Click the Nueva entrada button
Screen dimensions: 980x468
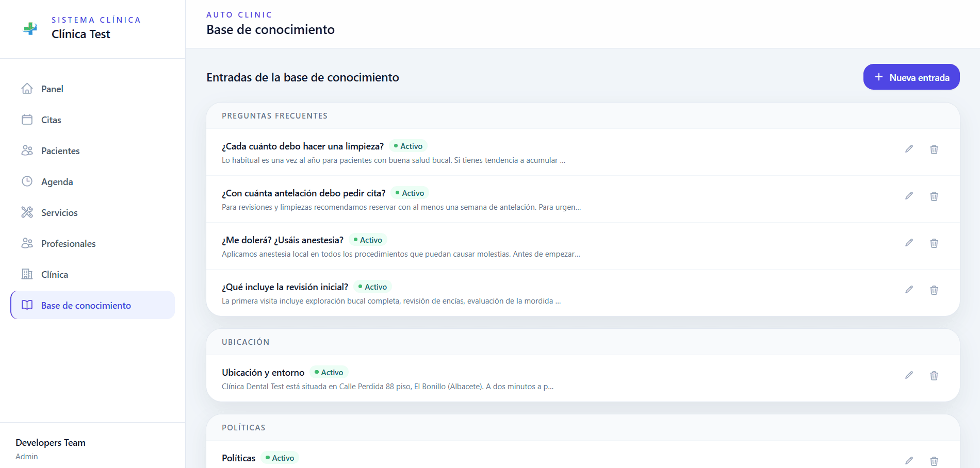pos(911,77)
